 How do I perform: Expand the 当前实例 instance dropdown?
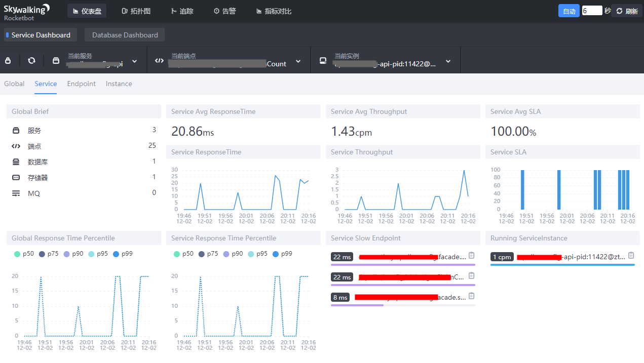[448, 61]
